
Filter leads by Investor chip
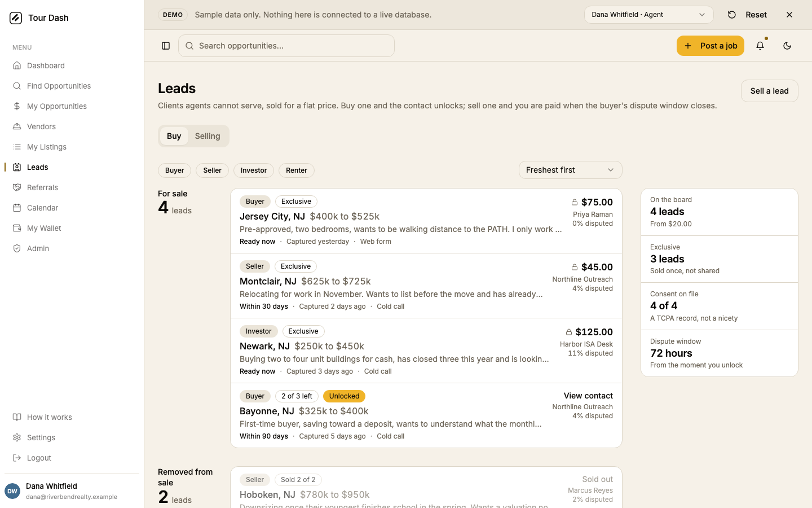click(254, 170)
